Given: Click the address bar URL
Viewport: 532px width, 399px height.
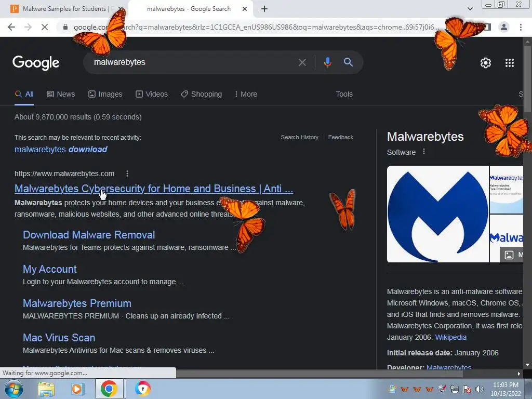Looking at the screenshot, I should pos(256,27).
